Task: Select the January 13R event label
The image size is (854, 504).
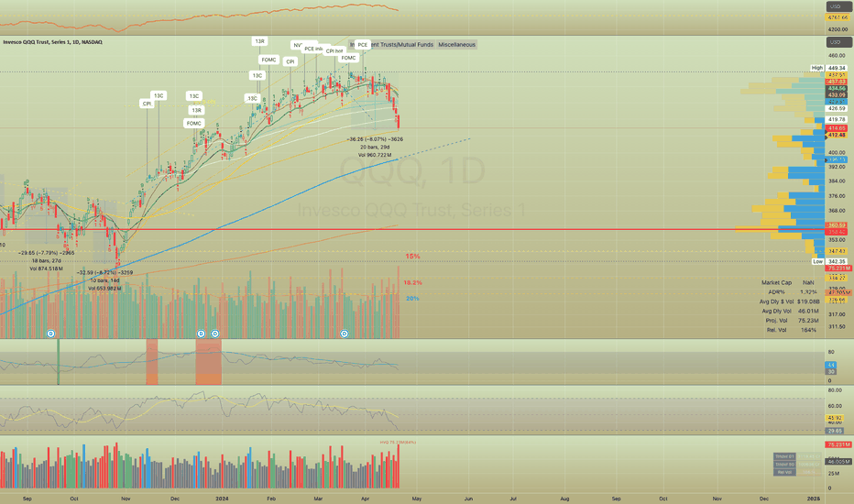Action: 259,41
